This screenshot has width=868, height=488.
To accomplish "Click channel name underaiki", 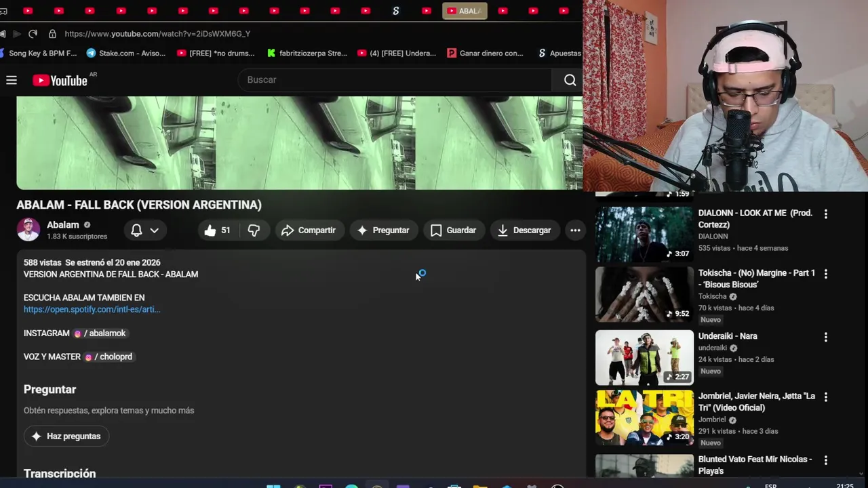I will 713,348.
